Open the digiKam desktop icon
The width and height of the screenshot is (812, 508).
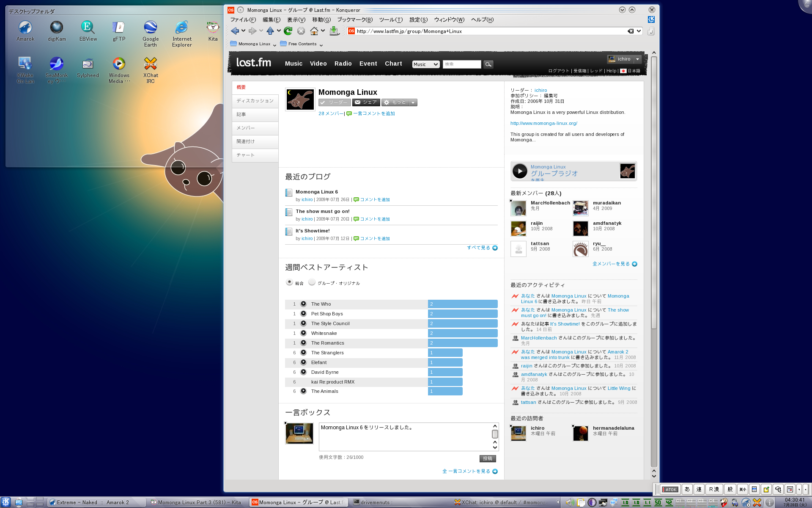(x=57, y=31)
